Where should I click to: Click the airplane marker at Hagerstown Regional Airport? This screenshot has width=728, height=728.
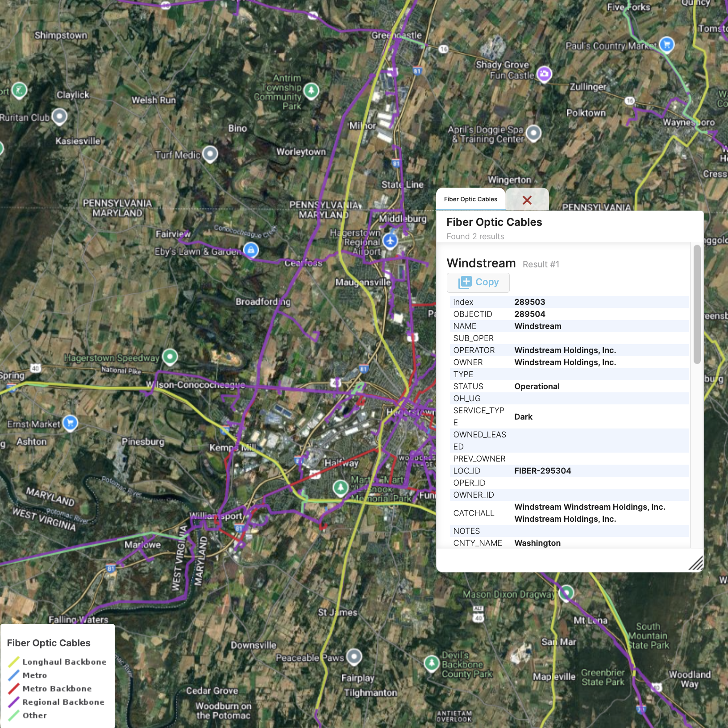tap(390, 240)
